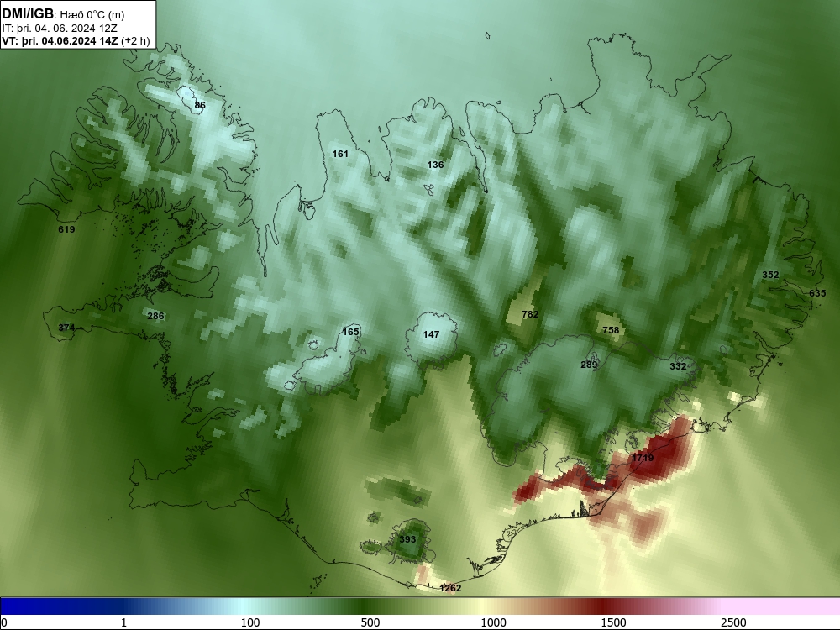This screenshot has height=630, width=840.
Task: Click the 2500 label on the color scale
Action: tap(733, 622)
